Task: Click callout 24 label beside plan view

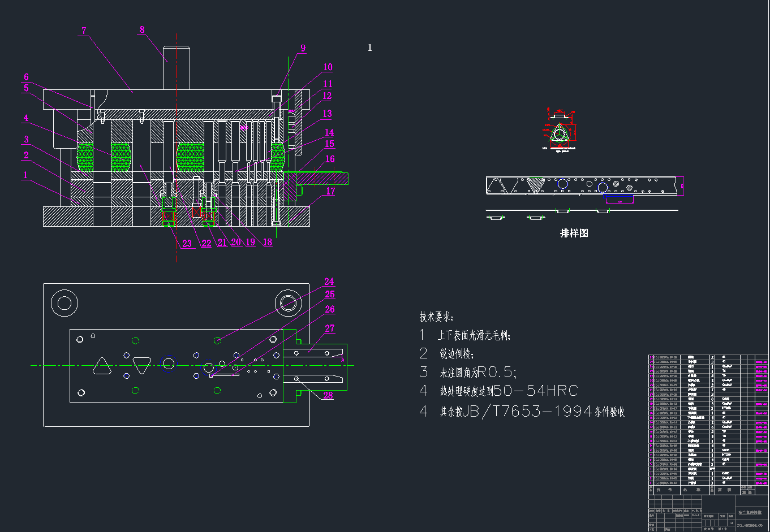Action: 329,281
